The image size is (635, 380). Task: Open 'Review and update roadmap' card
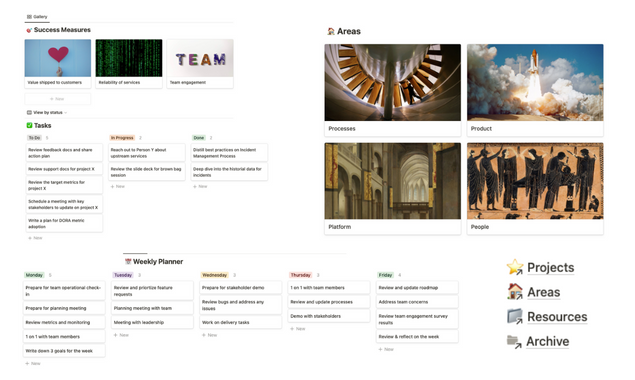click(417, 288)
